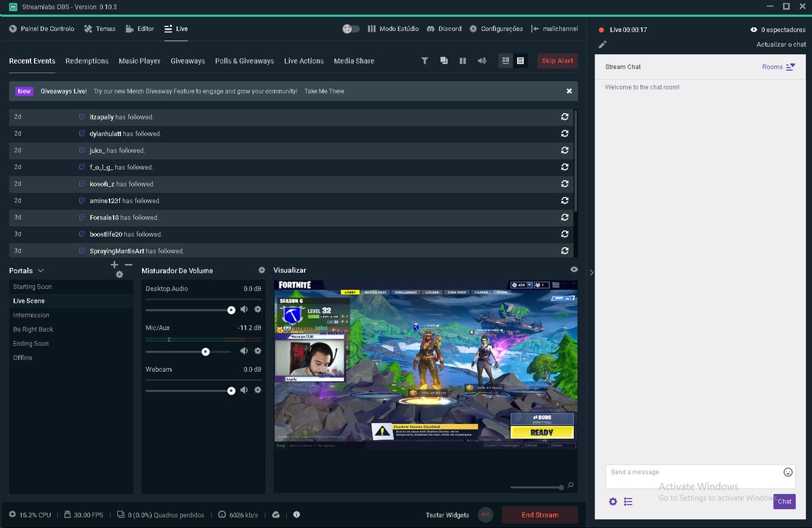Image resolution: width=812 pixels, height=528 pixels.
Task: Switch to the list events layout icon
Action: pyautogui.click(x=520, y=61)
